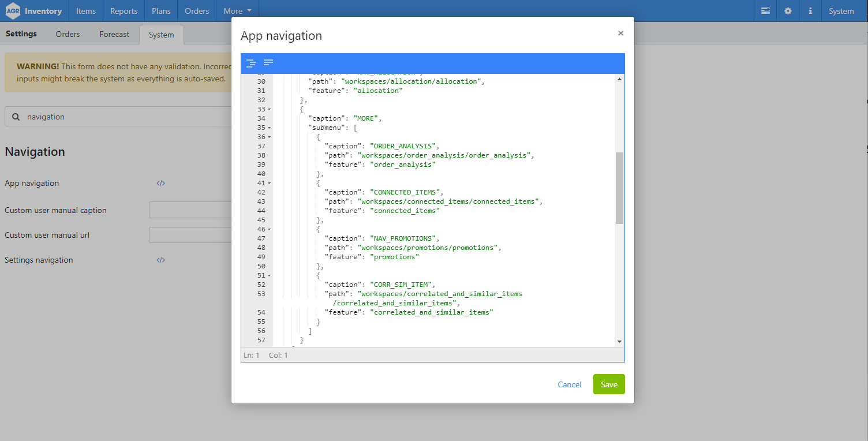This screenshot has width=868, height=441.
Task: Click "correlated_and_similar_items" feature value
Action: coord(432,312)
